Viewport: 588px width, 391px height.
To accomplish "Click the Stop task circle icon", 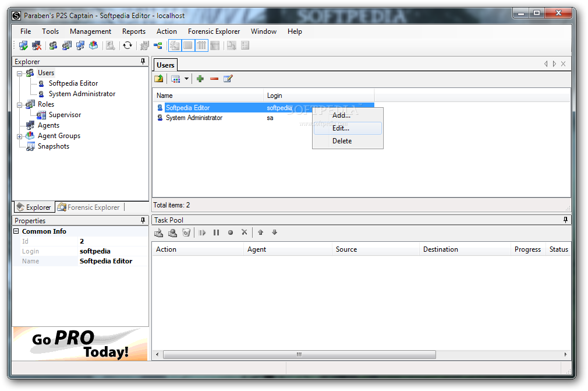I will pos(231,233).
